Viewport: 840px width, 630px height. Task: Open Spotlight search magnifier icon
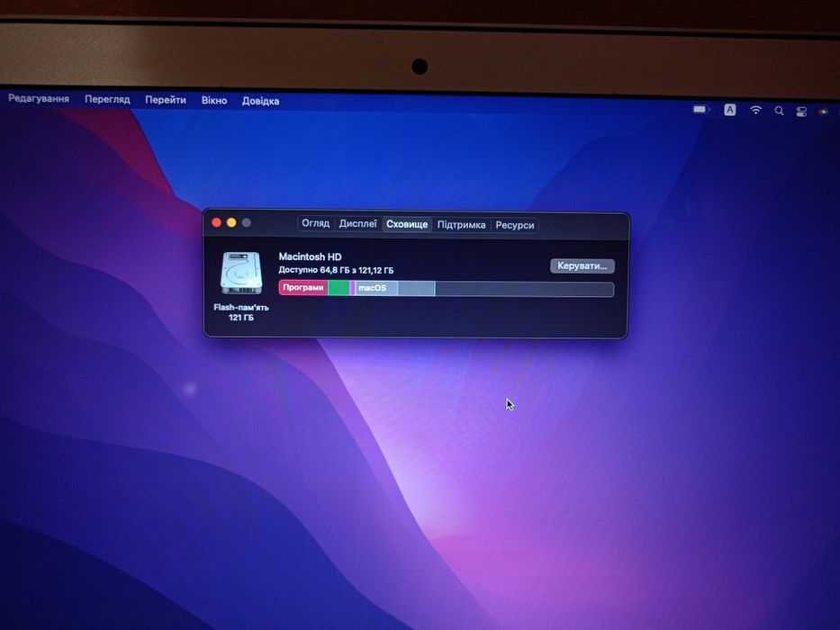[x=779, y=111]
